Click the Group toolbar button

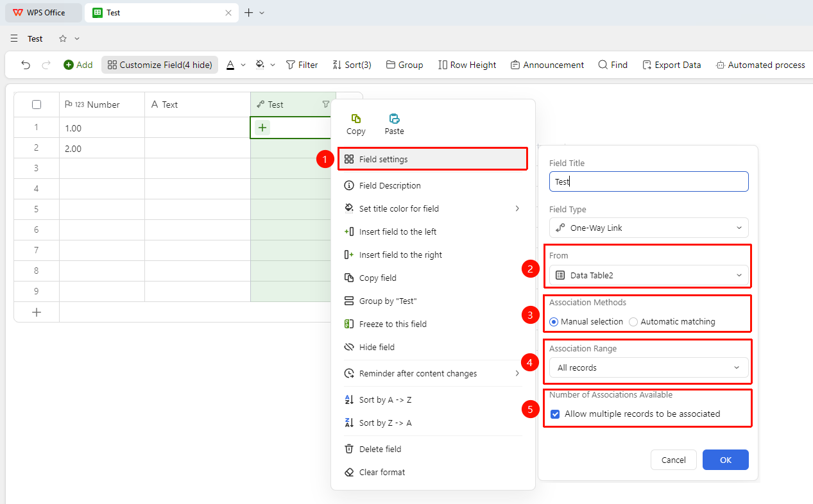click(404, 65)
